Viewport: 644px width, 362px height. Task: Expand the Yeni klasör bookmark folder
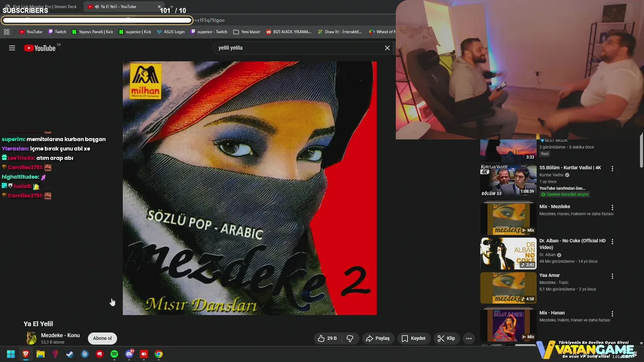click(x=247, y=32)
